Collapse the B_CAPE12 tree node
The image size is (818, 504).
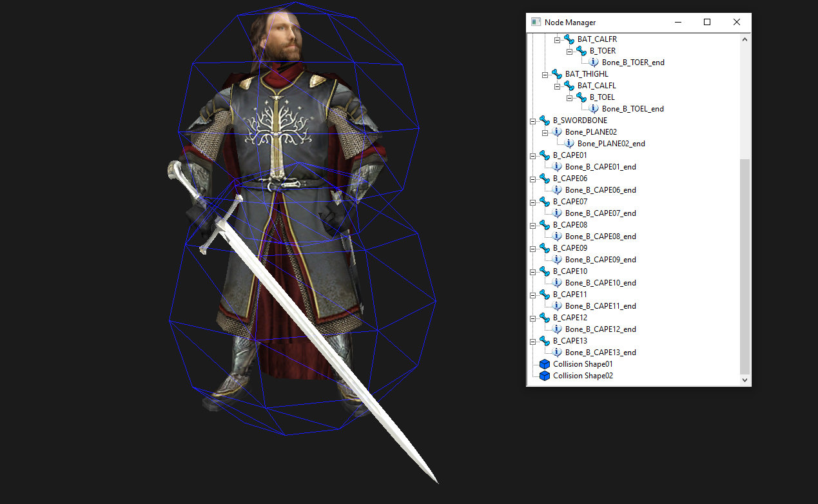coord(532,318)
